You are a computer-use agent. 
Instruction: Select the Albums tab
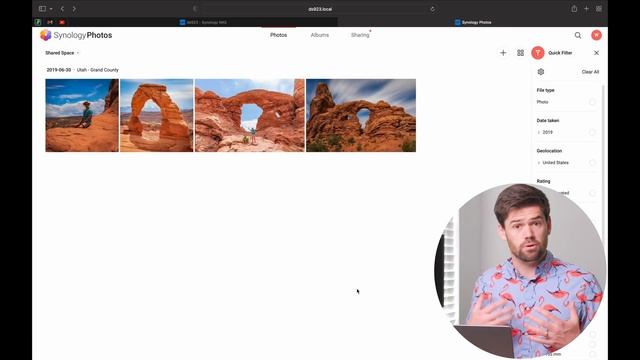[320, 35]
